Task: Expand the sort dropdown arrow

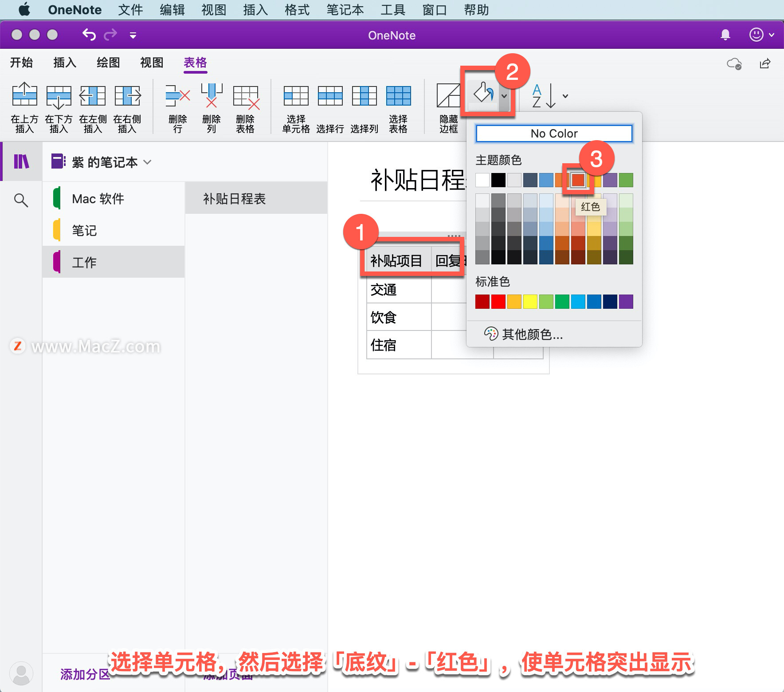Action: tap(565, 96)
